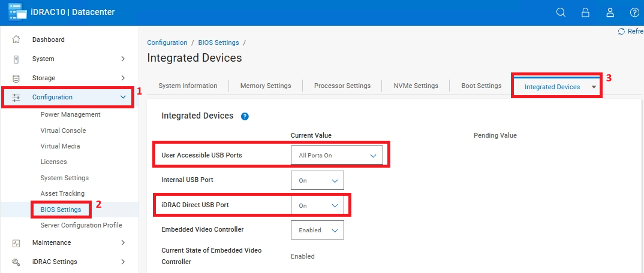Open the Integrated Devices tab arrow menu
The image size is (644, 273).
[594, 87]
